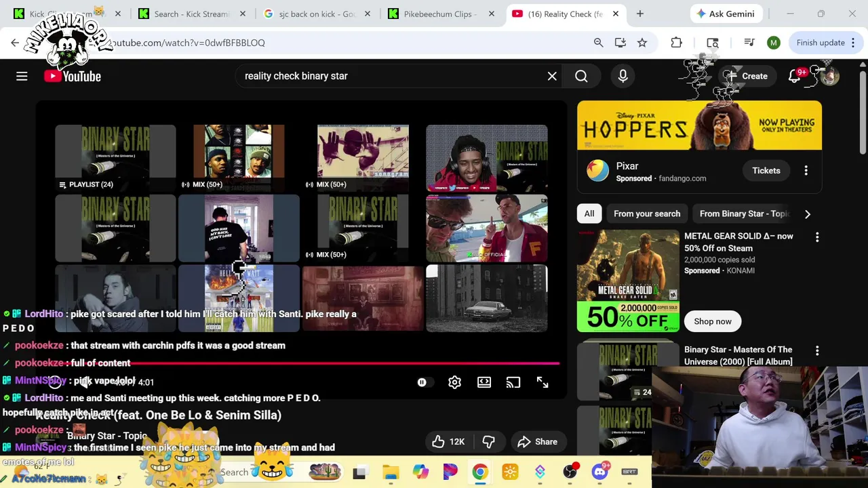Show more filter chips with next arrow

807,213
